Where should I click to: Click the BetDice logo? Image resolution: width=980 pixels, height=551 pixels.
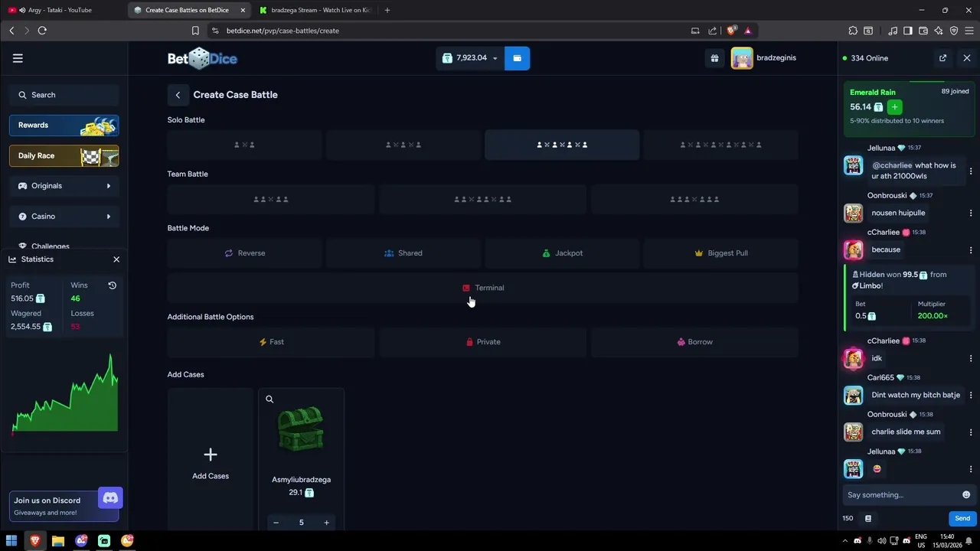(202, 59)
